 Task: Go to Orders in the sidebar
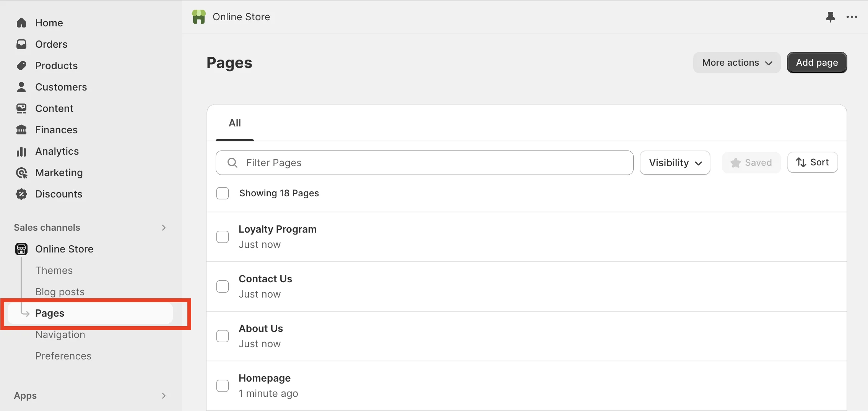[x=51, y=44]
